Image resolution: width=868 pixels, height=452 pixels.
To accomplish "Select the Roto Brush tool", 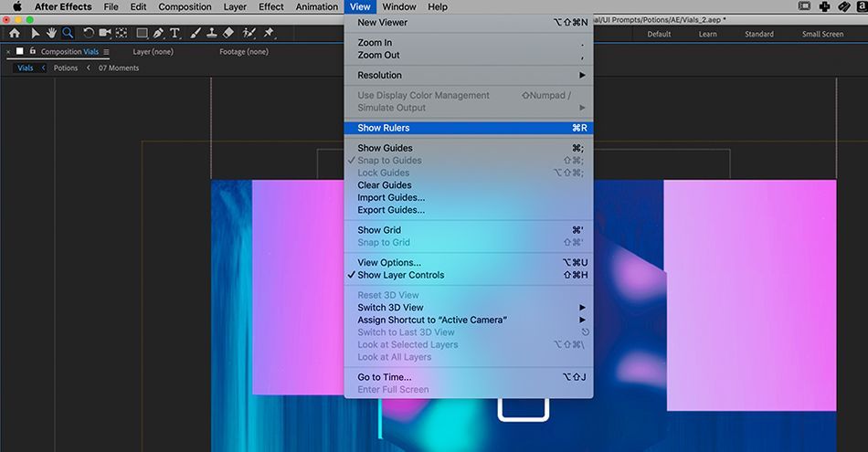I will click(x=249, y=33).
